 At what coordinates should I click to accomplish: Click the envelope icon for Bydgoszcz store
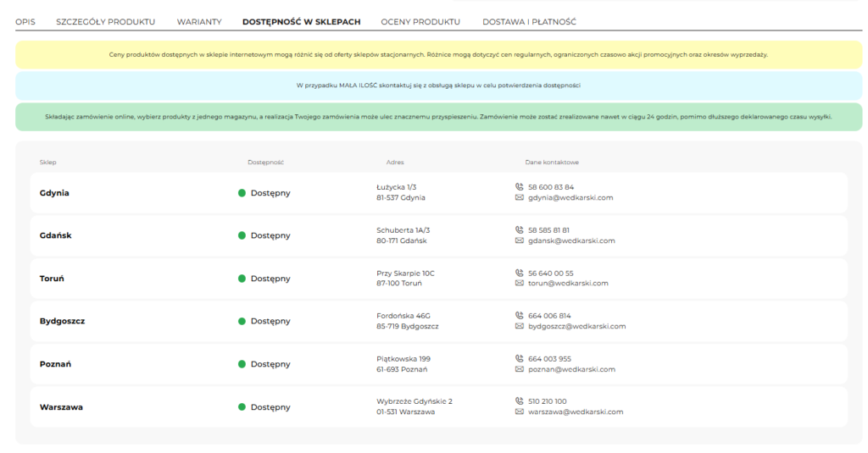pos(520,326)
